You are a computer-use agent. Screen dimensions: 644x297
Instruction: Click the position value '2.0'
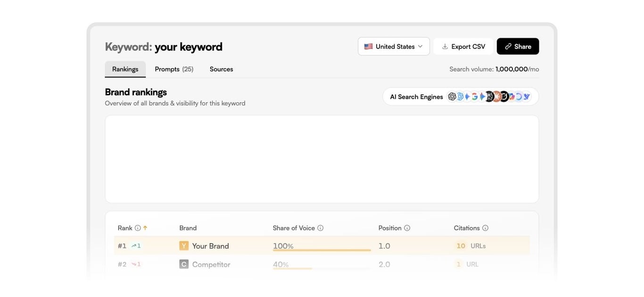(384, 264)
